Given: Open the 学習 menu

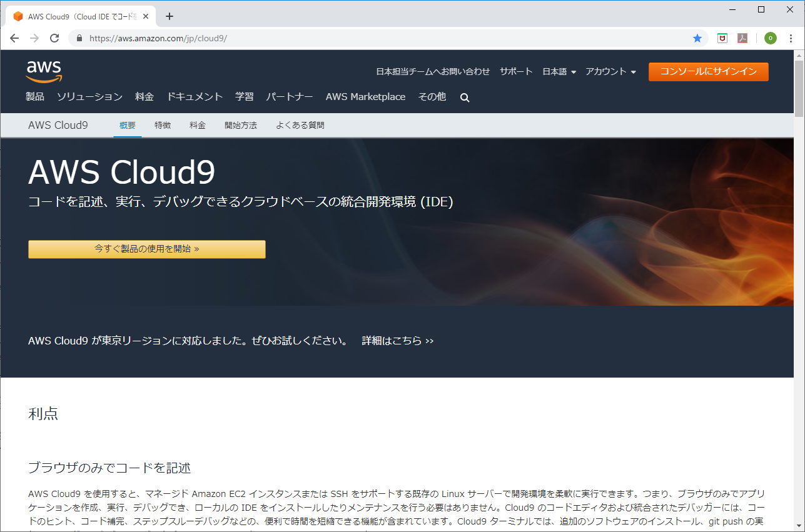Looking at the screenshot, I should point(245,97).
